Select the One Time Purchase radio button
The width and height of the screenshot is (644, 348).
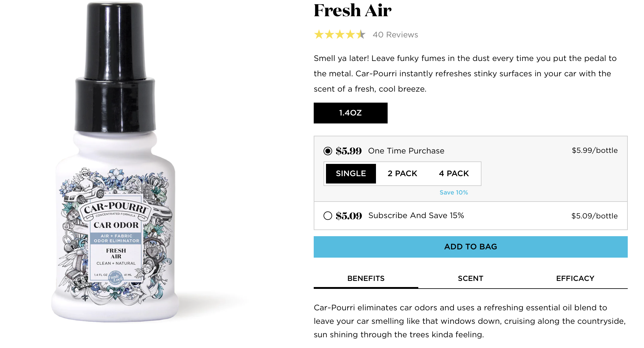328,151
